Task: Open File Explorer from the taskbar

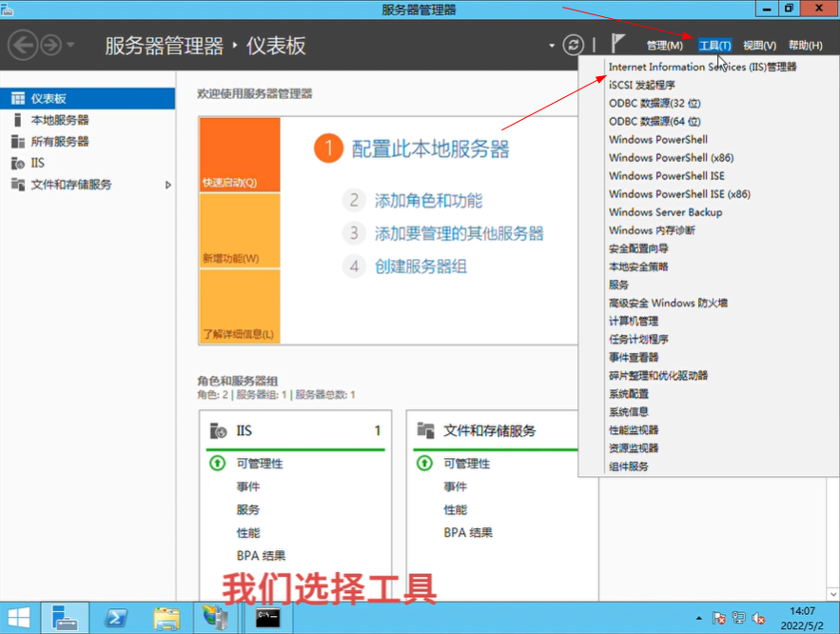Action: coord(166,618)
